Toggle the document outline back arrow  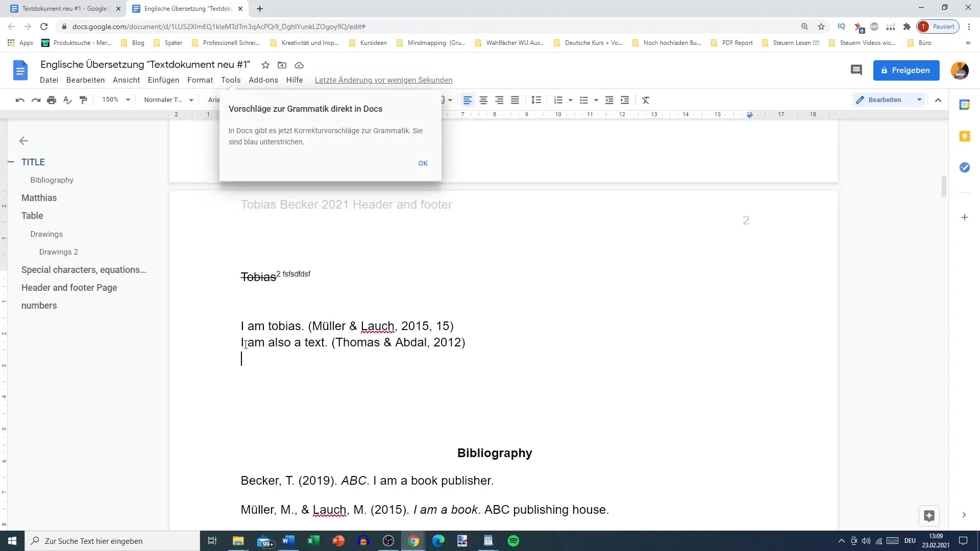click(x=24, y=140)
